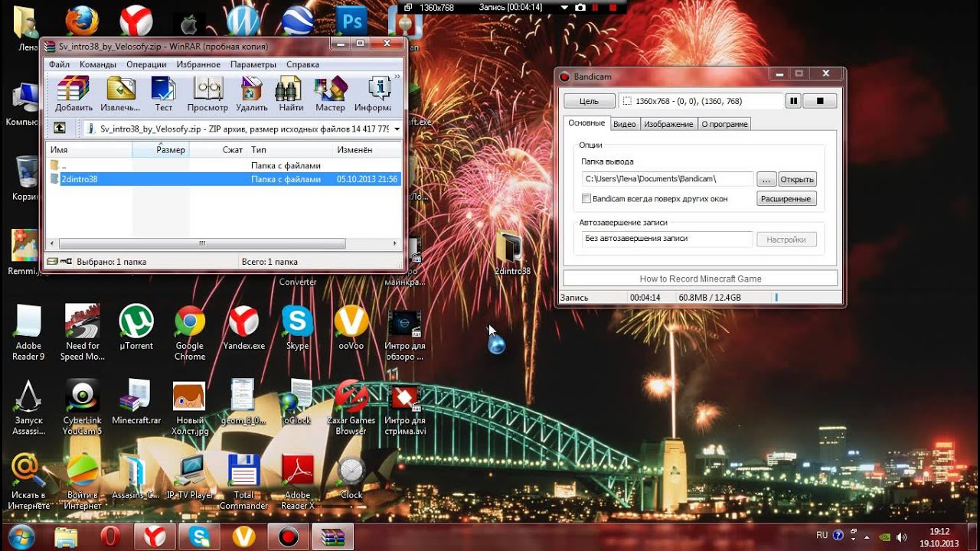This screenshot has width=980, height=551.
Task: Click the Total Commander desktop icon
Action: pyautogui.click(x=243, y=482)
